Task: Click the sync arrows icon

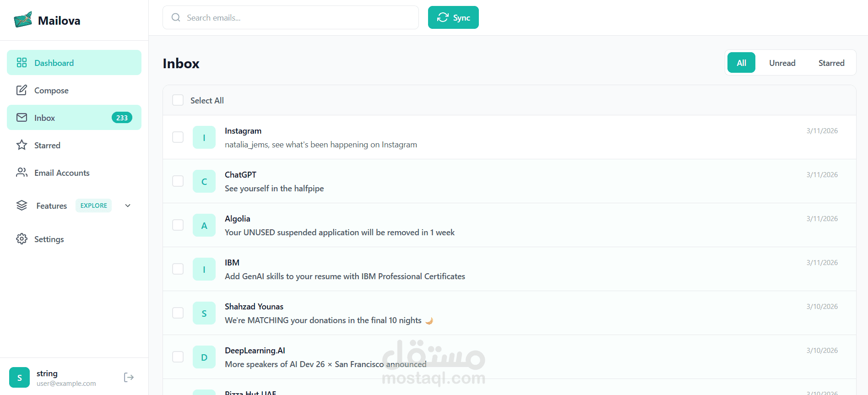Action: 443,17
